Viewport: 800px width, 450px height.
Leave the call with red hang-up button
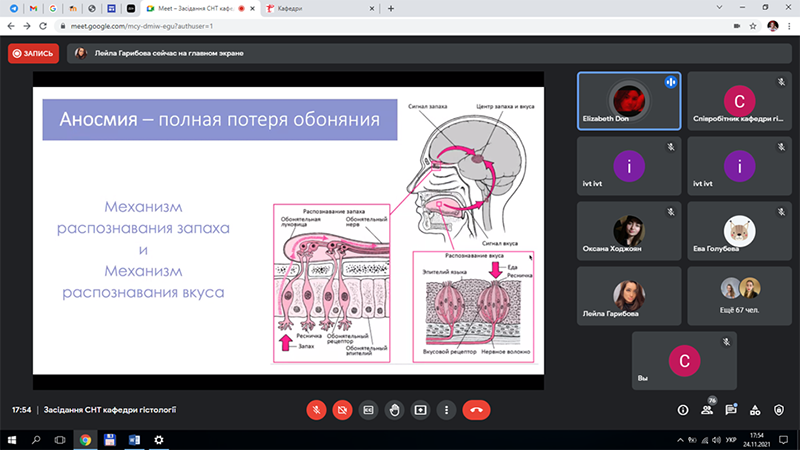coord(477,409)
